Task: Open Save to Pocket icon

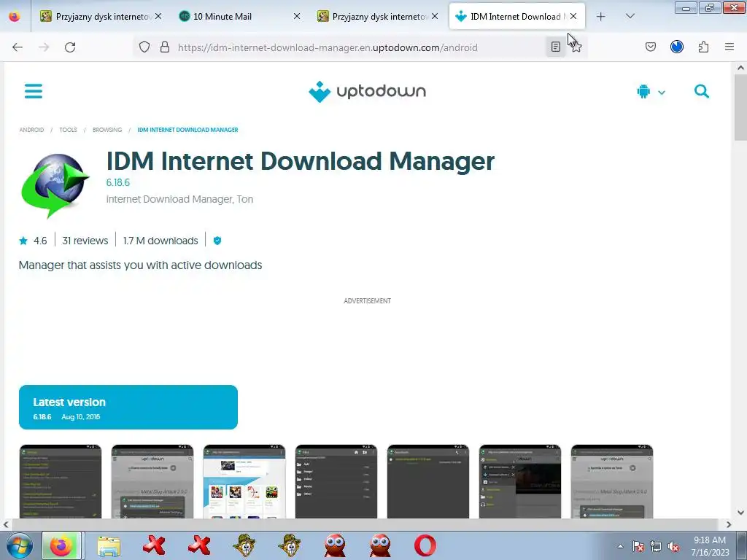Action: pos(651,47)
